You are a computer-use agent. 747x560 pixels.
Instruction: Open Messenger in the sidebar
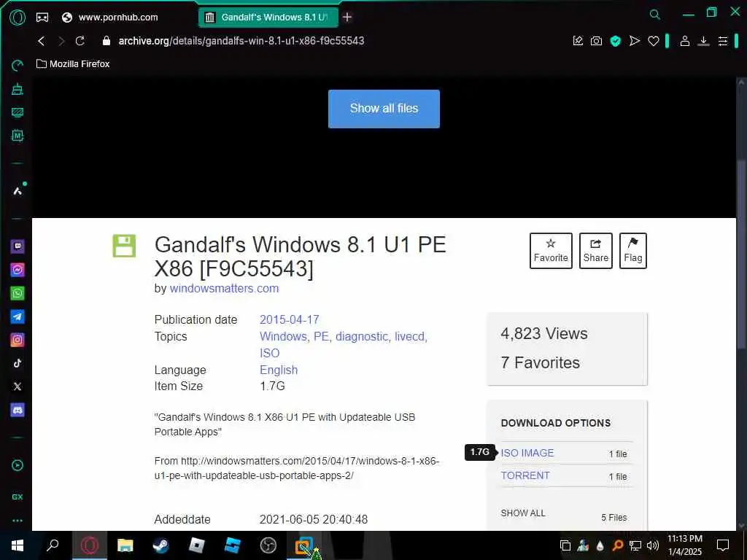[x=18, y=270]
